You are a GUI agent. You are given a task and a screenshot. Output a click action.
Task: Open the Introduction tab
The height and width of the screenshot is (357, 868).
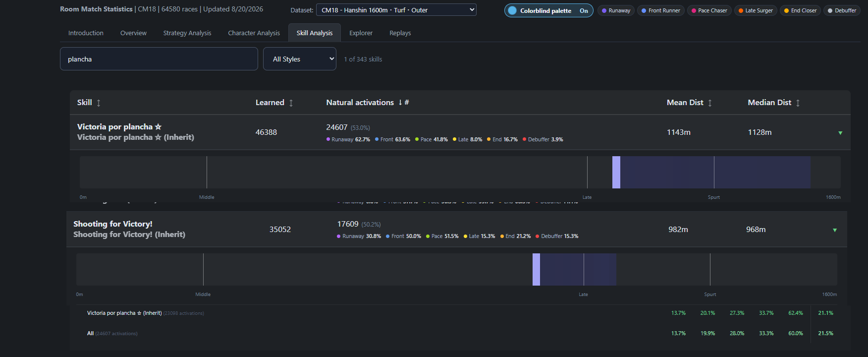click(86, 33)
